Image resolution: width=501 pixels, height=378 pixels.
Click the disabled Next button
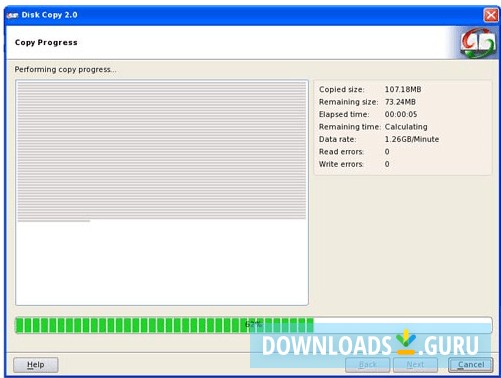click(415, 365)
